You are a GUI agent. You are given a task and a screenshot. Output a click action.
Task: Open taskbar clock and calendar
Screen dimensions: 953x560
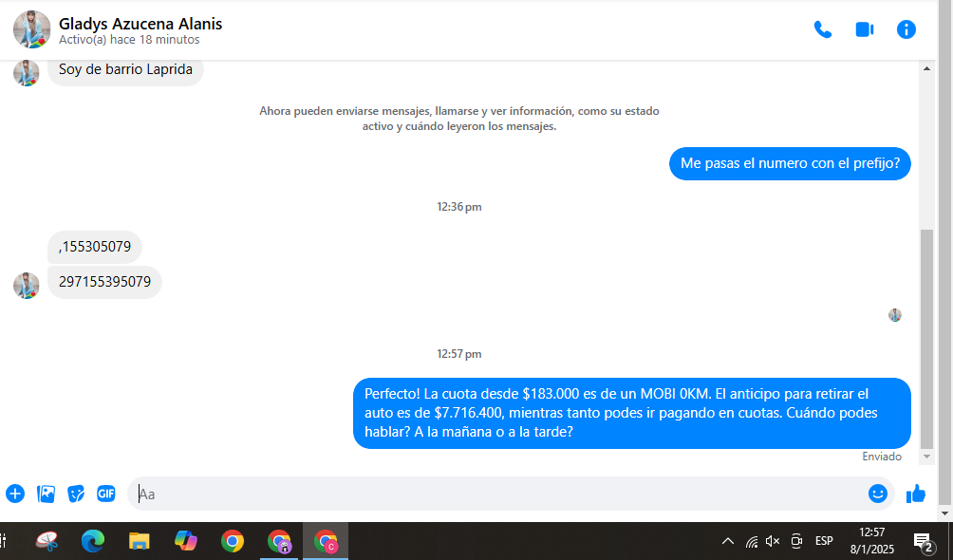[872, 541]
